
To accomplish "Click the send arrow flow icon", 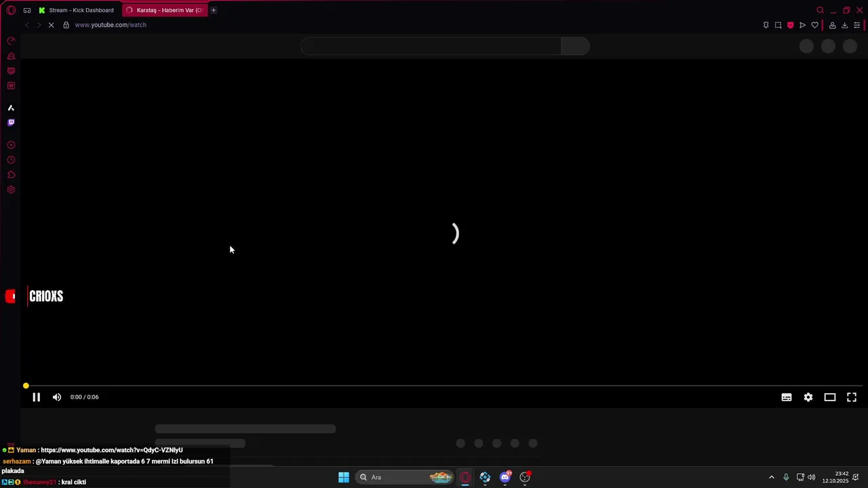I will [802, 25].
